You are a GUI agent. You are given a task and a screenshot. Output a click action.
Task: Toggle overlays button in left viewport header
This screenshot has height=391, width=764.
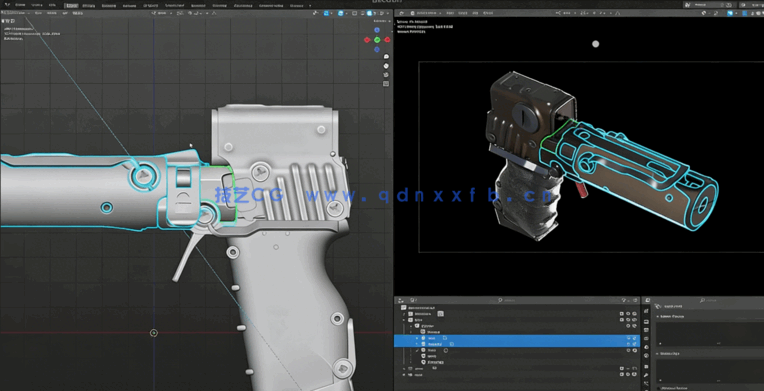(x=341, y=13)
